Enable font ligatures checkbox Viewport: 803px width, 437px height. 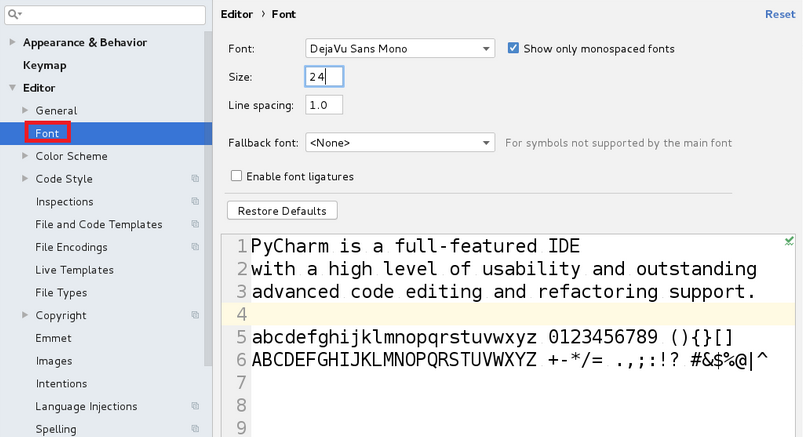pyautogui.click(x=236, y=176)
